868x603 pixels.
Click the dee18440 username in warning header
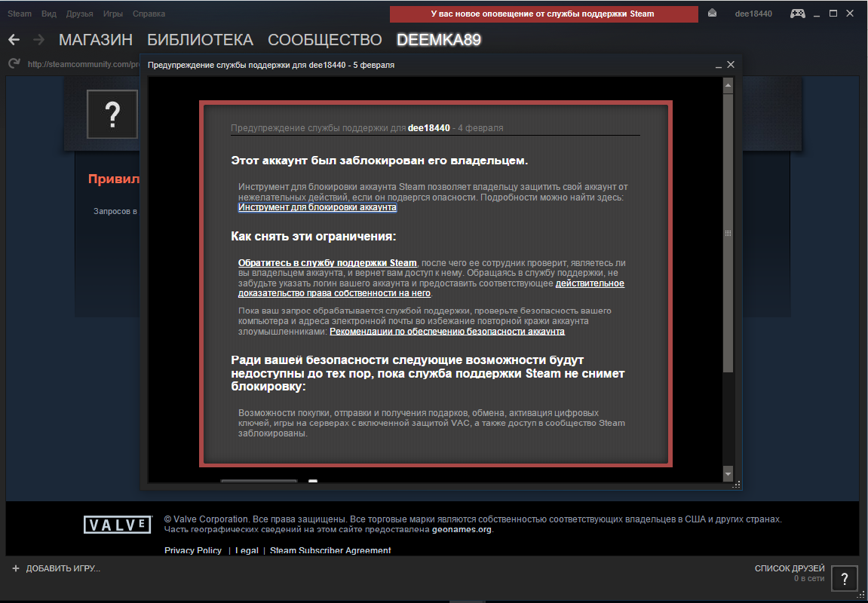click(x=429, y=128)
